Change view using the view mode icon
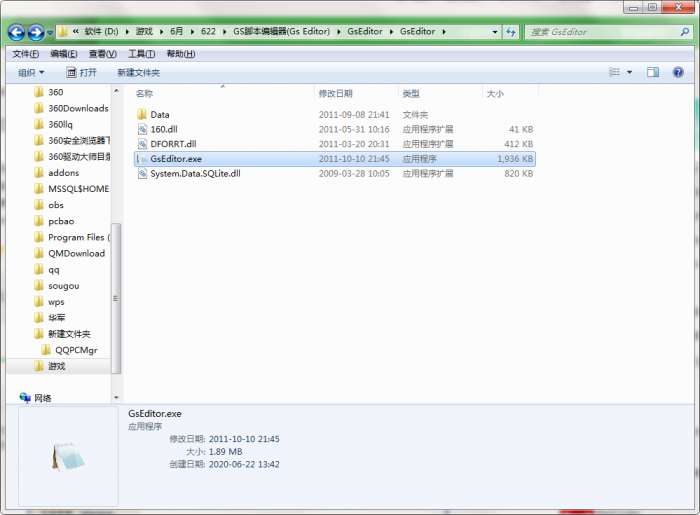The image size is (700, 515). tap(614, 72)
